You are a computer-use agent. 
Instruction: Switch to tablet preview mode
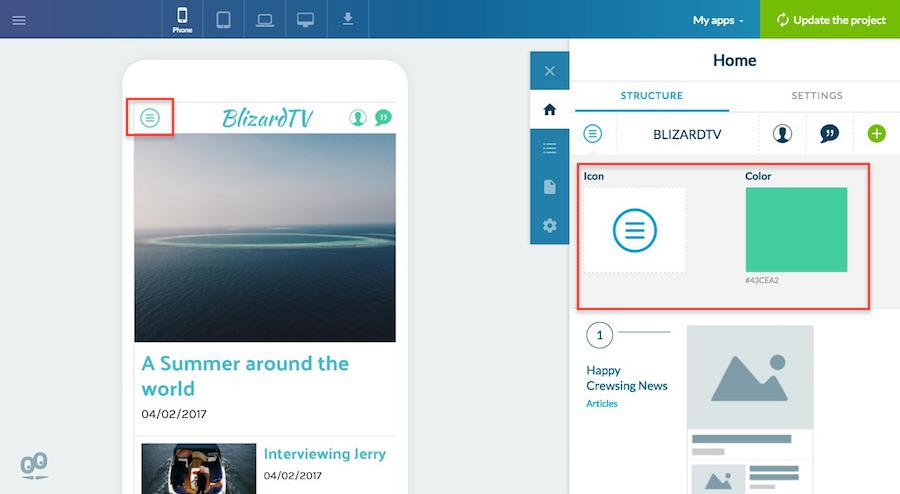223,19
